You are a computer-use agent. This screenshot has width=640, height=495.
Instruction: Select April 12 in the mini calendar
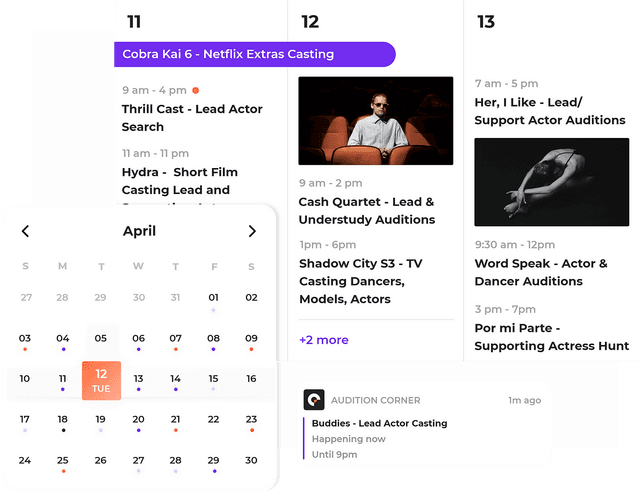click(101, 380)
